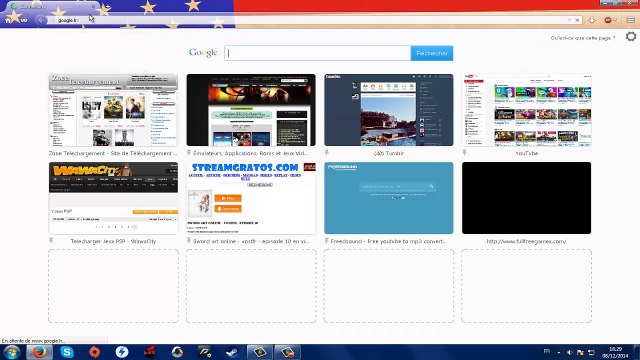Click the pin icon beside Freedsound title
This screenshot has width=640, height=360.
pyautogui.click(x=327, y=241)
